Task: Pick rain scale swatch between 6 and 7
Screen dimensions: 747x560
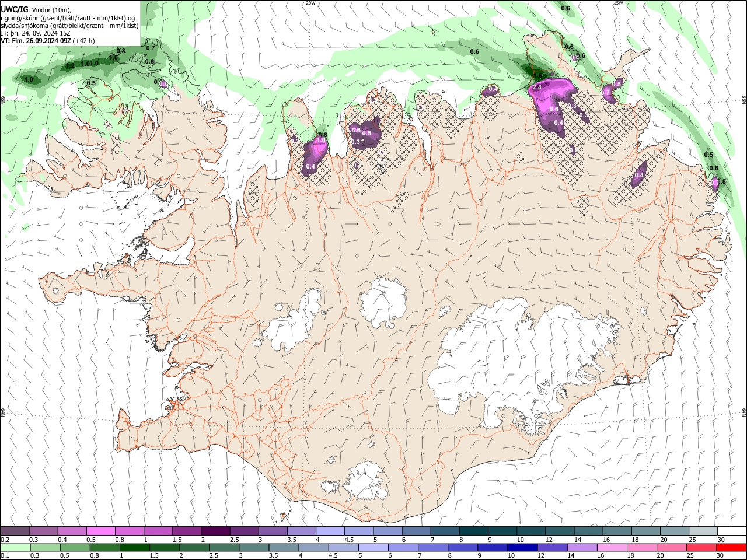Action: pos(403,548)
